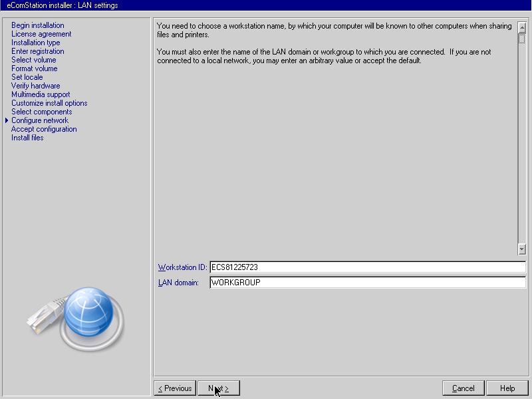This screenshot has height=399, width=532.
Task: Click the network globe and cable image
Action: [x=76, y=319]
